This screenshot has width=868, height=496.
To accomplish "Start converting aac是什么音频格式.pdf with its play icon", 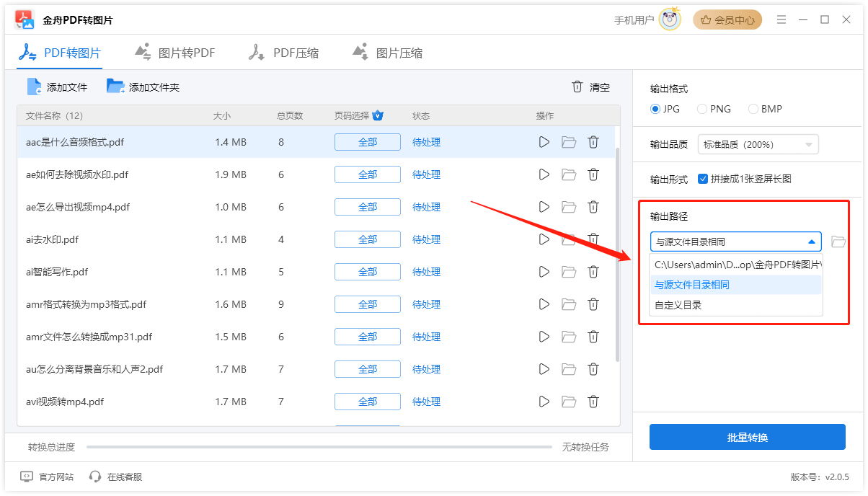I will pos(544,142).
